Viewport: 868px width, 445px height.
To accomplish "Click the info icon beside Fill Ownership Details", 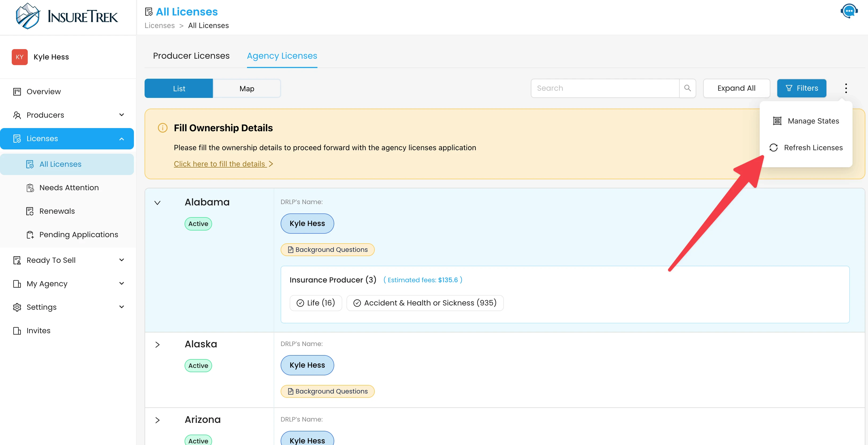I will [x=162, y=128].
